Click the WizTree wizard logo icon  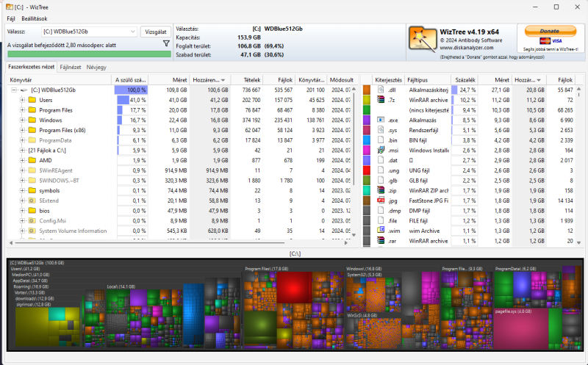tap(422, 39)
